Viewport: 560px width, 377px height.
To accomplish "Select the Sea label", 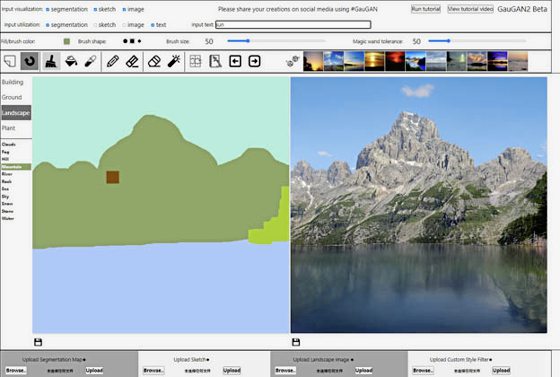I will 5,189.
